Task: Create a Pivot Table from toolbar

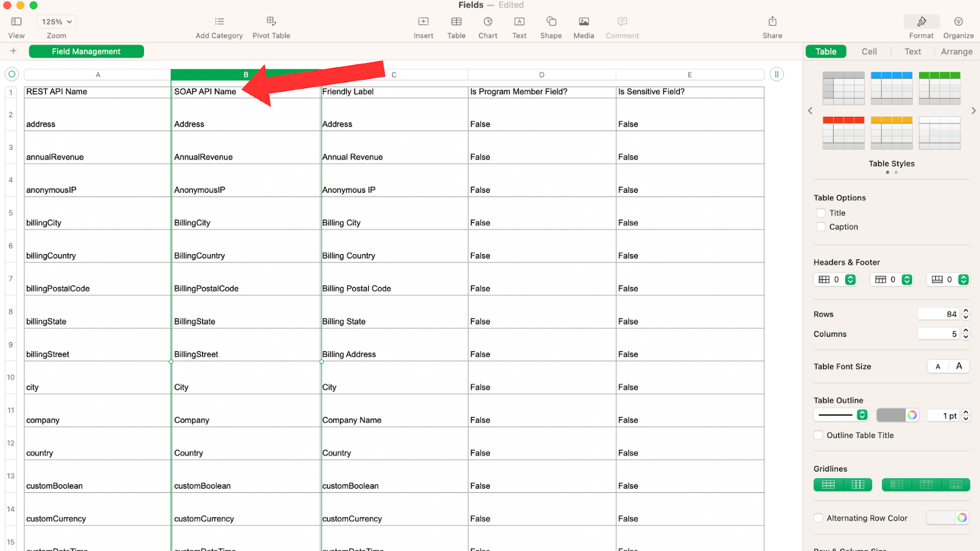Action: coord(271,22)
